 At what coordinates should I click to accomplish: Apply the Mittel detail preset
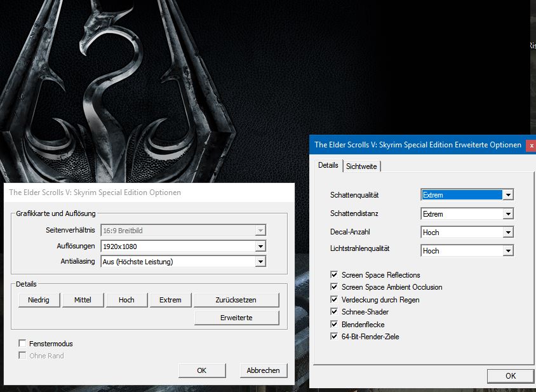tap(83, 300)
